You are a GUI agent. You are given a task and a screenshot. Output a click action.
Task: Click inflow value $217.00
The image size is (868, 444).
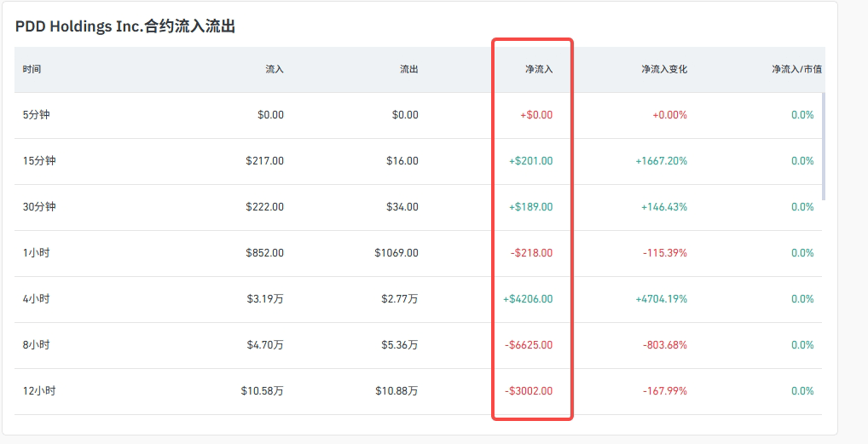265,160
